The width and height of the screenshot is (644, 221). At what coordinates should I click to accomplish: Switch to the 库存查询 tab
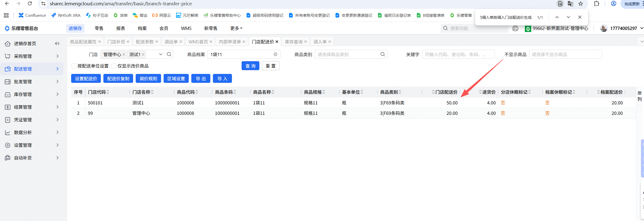294,42
